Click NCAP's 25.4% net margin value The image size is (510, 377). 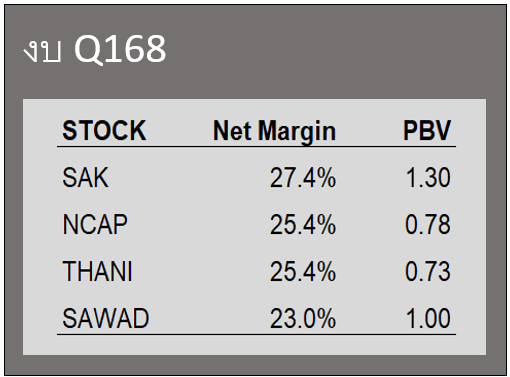[303, 225]
